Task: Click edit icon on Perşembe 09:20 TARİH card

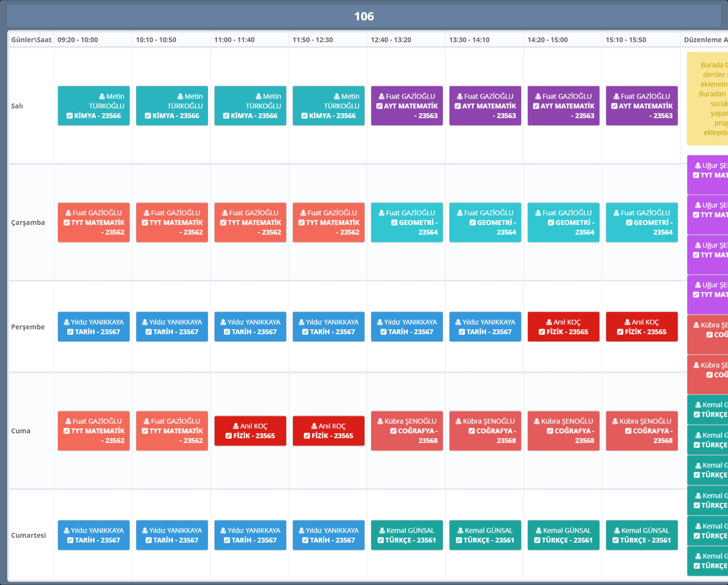Action: pyautogui.click(x=70, y=332)
